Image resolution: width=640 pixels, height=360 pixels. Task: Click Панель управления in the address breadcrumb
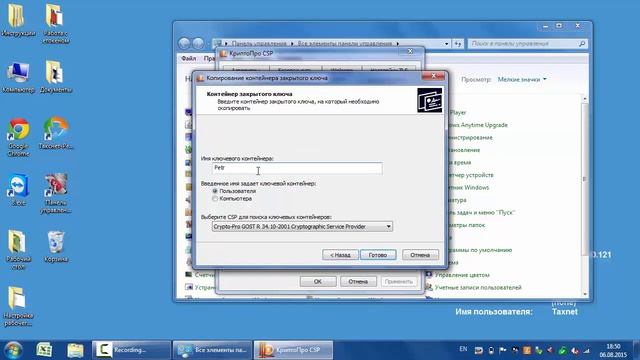(x=259, y=43)
